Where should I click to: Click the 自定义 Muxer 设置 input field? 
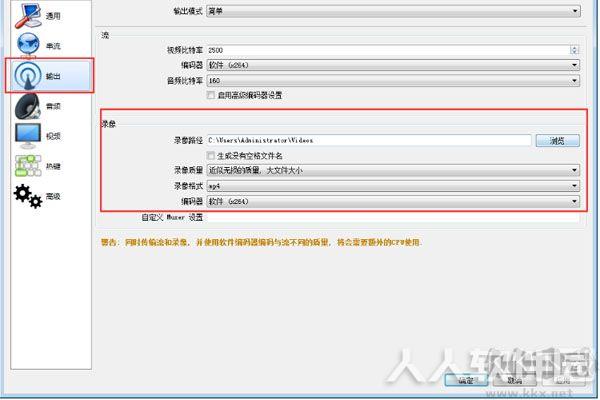coord(393,217)
